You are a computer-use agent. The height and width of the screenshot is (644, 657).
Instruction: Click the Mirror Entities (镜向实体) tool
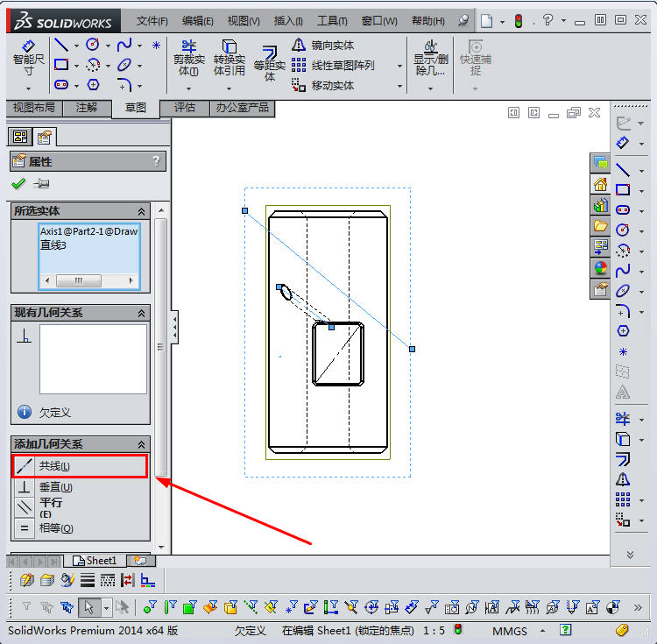(323, 45)
